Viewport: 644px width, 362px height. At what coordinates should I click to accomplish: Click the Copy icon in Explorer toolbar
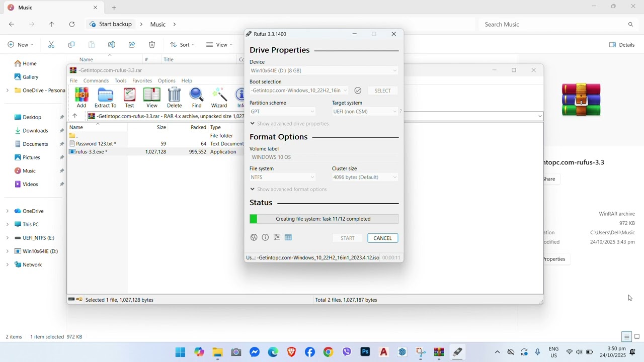point(71,45)
